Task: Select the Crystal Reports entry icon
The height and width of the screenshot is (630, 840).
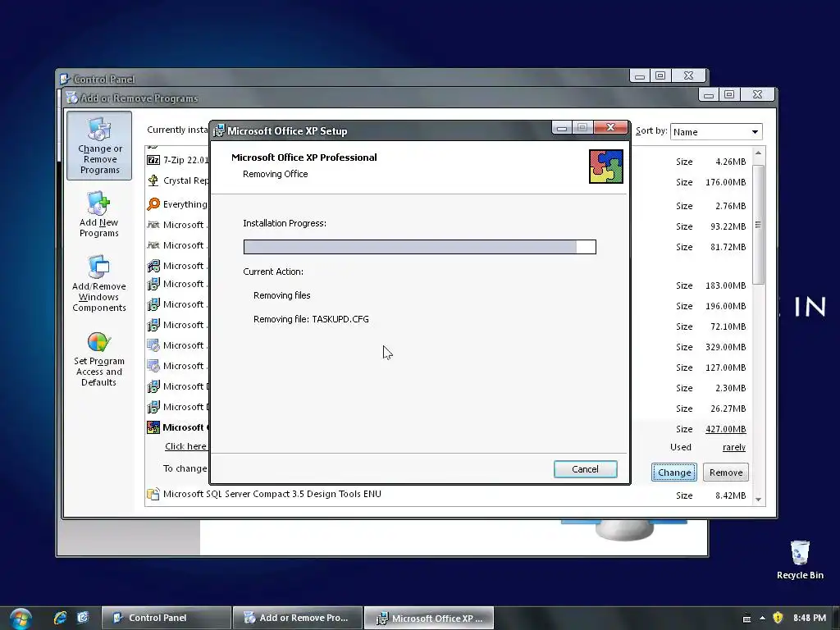Action: [153, 180]
